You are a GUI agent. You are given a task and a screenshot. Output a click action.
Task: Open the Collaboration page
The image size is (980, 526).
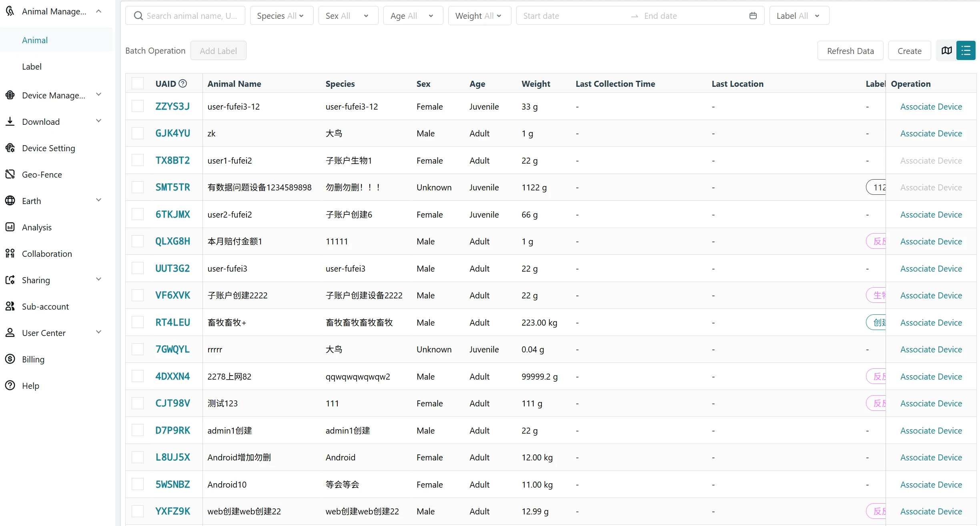point(46,254)
